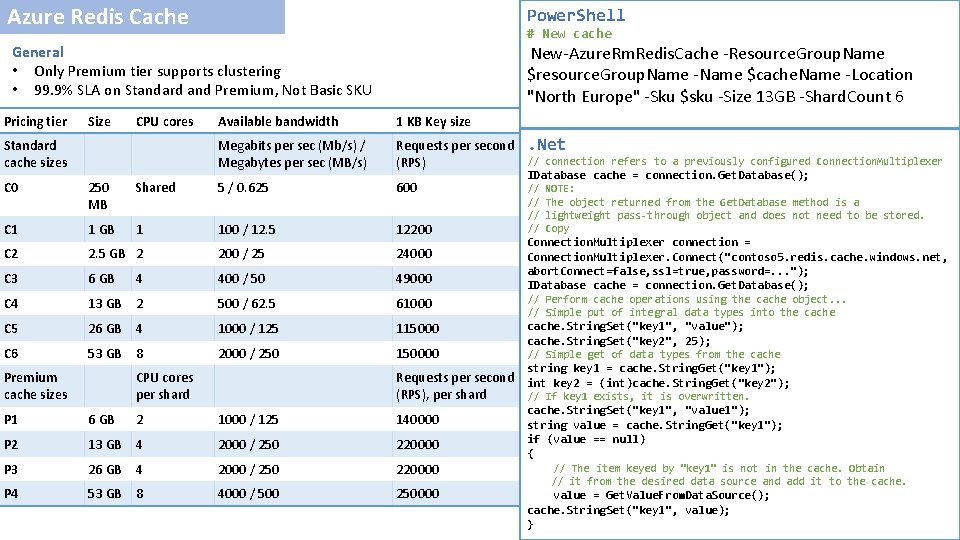Screen dimensions: 960x540
Task: Select the "if (value == null)" code line
Action: coord(586,439)
